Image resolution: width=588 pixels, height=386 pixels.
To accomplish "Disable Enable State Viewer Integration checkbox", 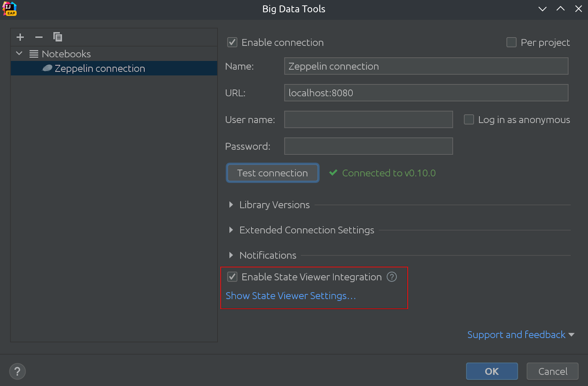I will (232, 277).
